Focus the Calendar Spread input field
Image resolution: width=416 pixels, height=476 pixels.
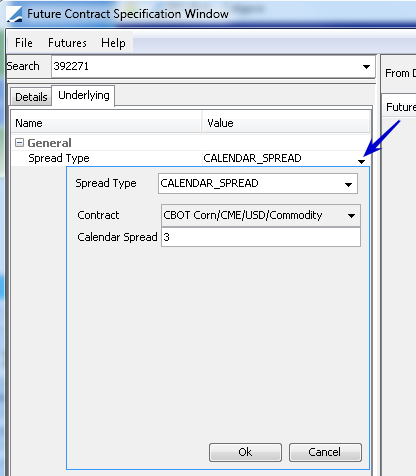[261, 237]
